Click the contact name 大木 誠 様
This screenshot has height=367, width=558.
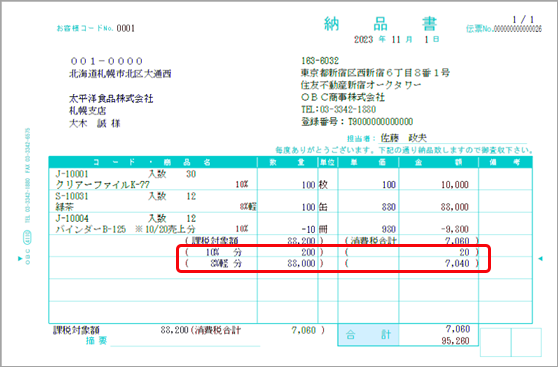coord(95,124)
